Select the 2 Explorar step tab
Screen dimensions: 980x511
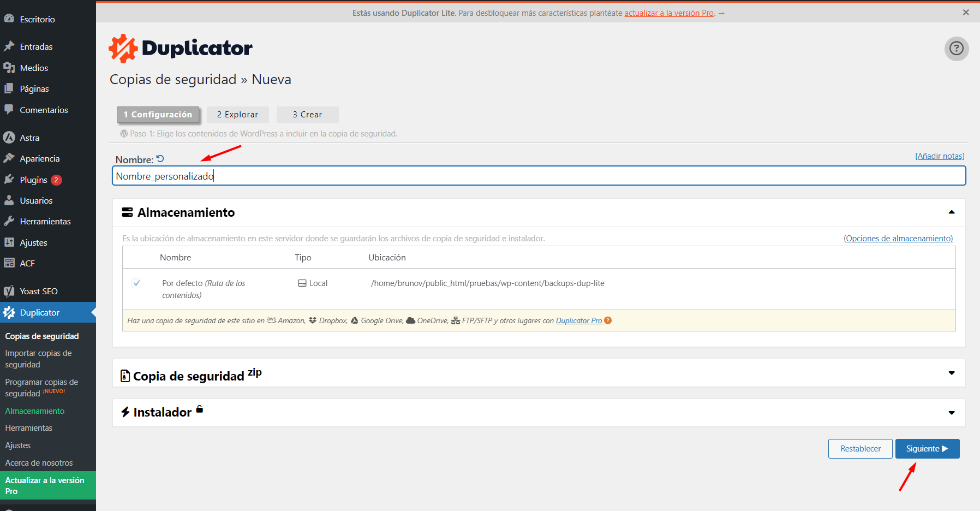[x=238, y=115]
